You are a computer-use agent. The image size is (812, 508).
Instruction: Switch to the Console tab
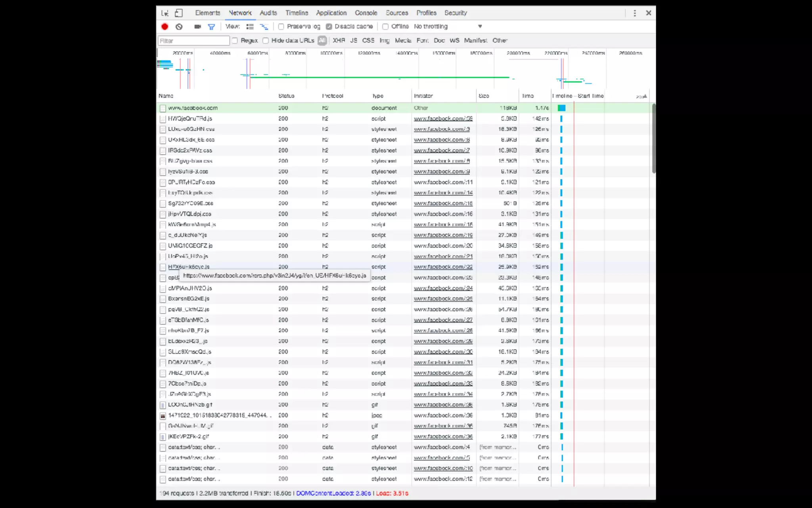coord(366,13)
